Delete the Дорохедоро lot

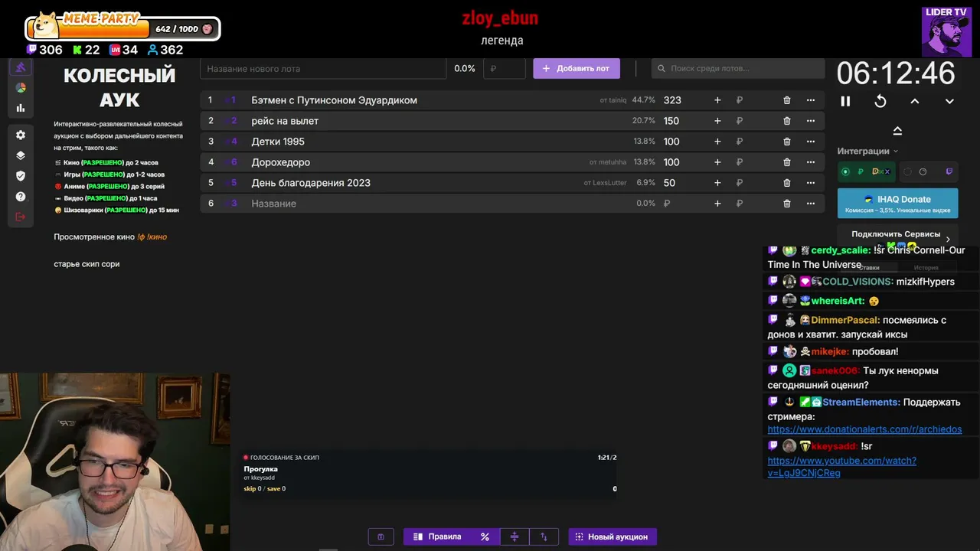click(786, 162)
